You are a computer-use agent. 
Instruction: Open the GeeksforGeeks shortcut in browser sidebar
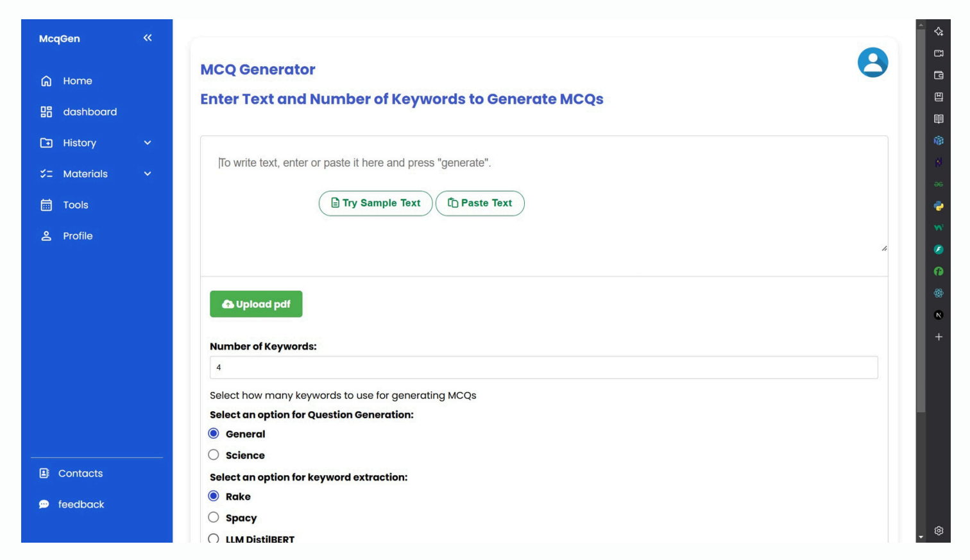[939, 184]
